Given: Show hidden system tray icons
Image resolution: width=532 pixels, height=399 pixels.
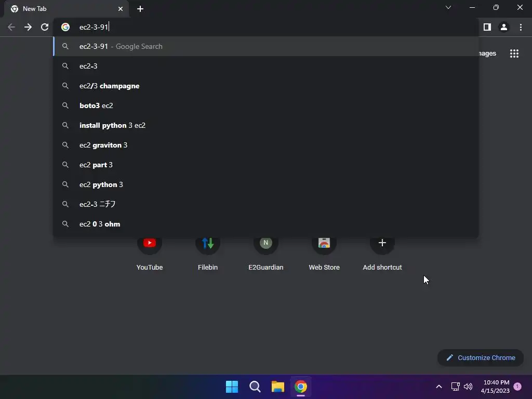Looking at the screenshot, I should (438, 387).
